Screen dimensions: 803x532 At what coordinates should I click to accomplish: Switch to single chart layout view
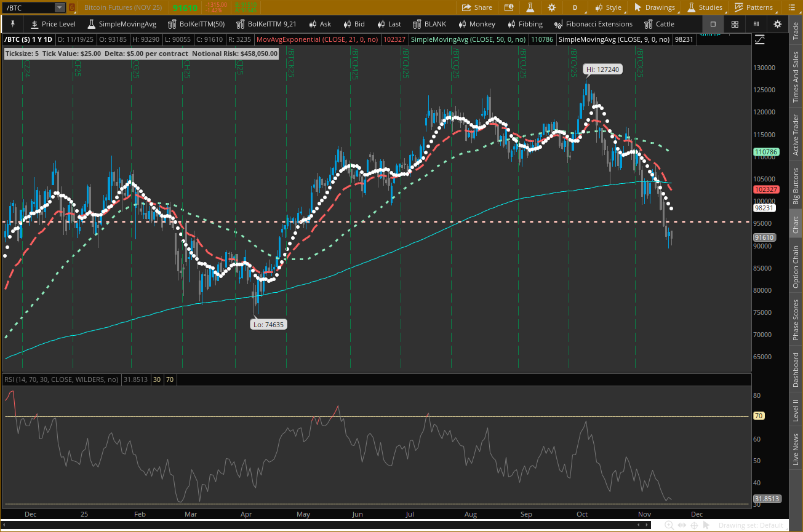tap(713, 24)
